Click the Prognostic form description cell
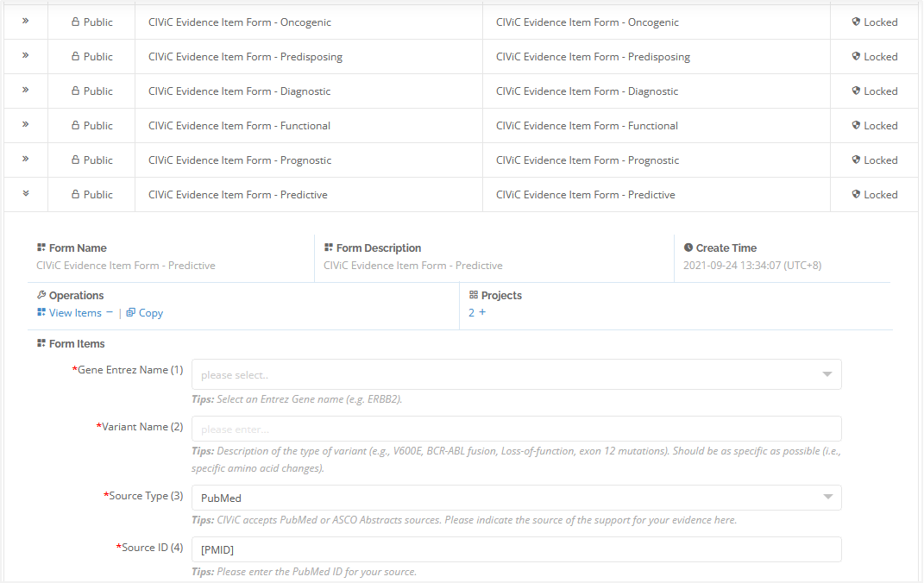This screenshot has width=924, height=583. click(x=657, y=160)
